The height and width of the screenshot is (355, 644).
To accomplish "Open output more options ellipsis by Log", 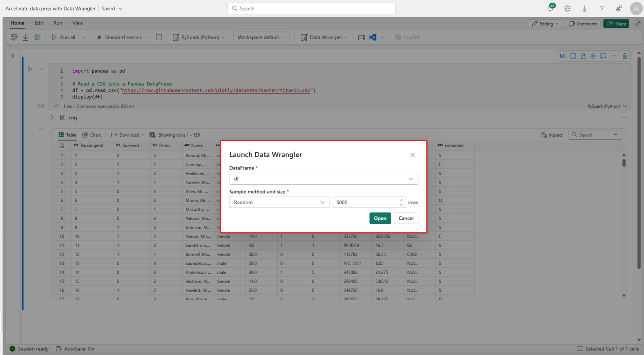I will pos(625,117).
